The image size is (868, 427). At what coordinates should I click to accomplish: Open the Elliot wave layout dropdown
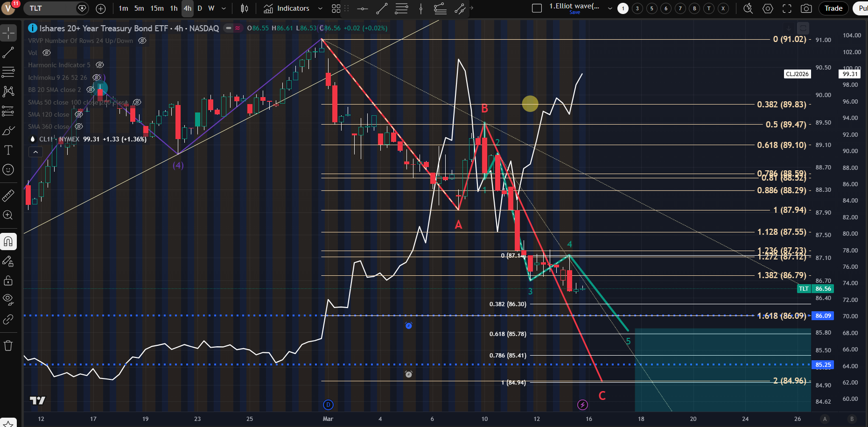(609, 8)
